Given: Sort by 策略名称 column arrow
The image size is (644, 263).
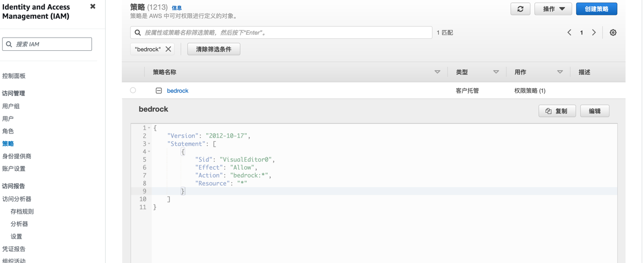Looking at the screenshot, I should tap(437, 72).
